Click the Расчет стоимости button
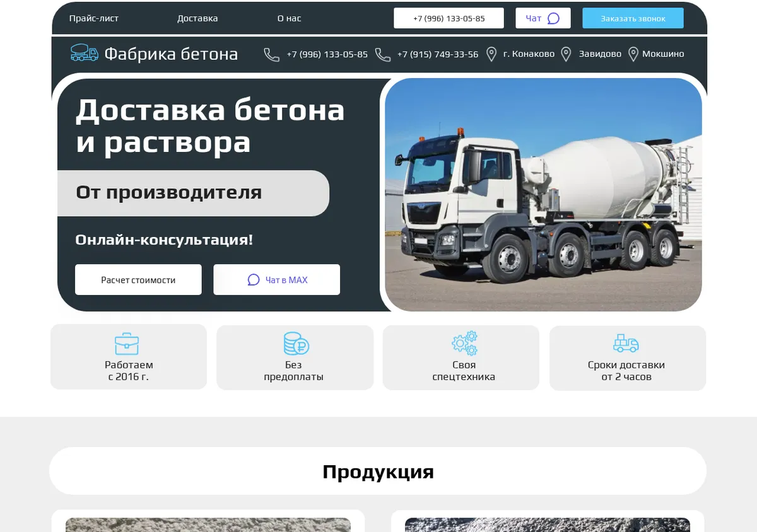 pos(138,280)
